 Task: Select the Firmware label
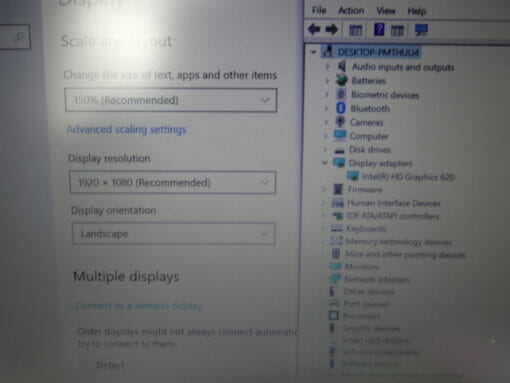365,189
